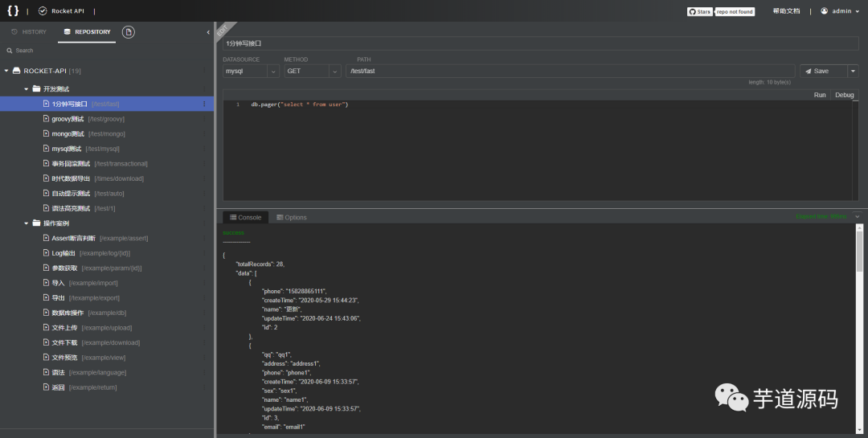
Task: Switch to the HISTORY tab
Action: (x=29, y=31)
